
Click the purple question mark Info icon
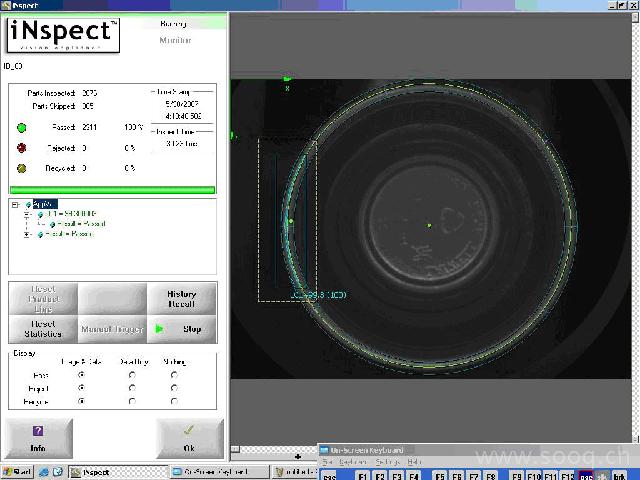click(x=38, y=431)
